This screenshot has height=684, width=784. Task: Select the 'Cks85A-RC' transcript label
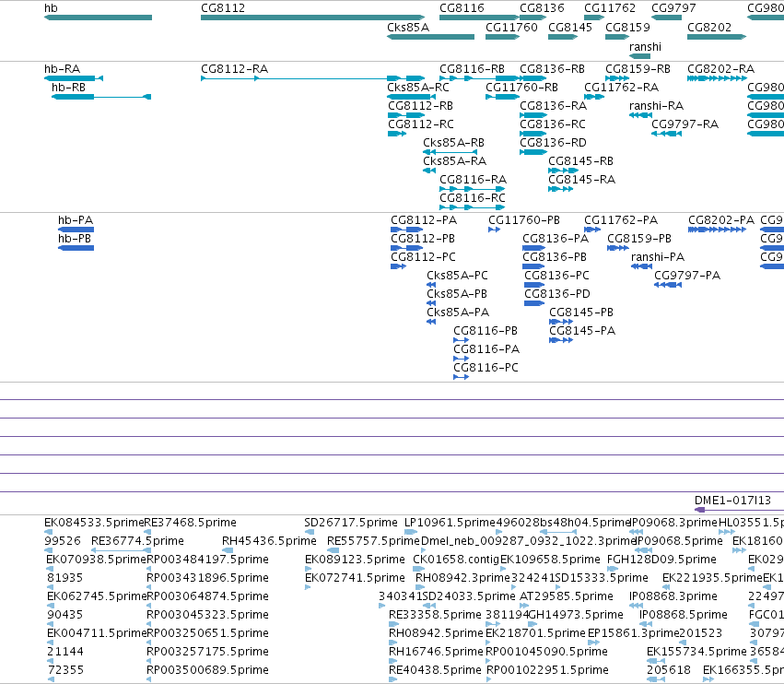click(x=418, y=88)
